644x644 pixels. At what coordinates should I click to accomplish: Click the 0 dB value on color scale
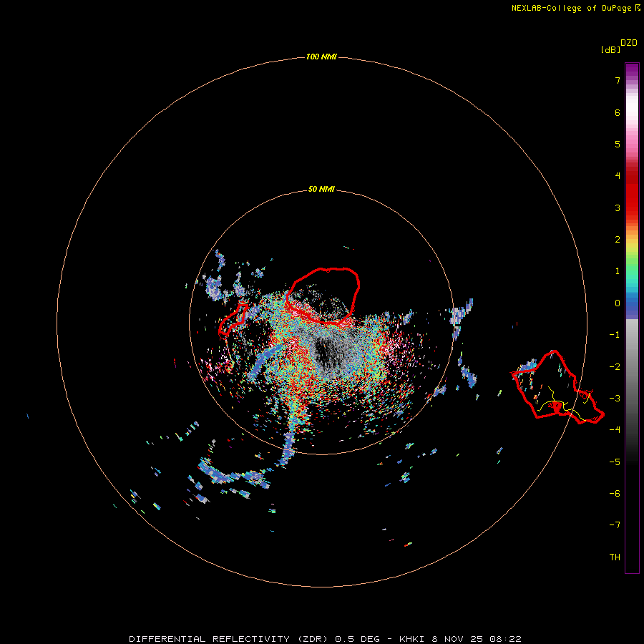click(618, 303)
